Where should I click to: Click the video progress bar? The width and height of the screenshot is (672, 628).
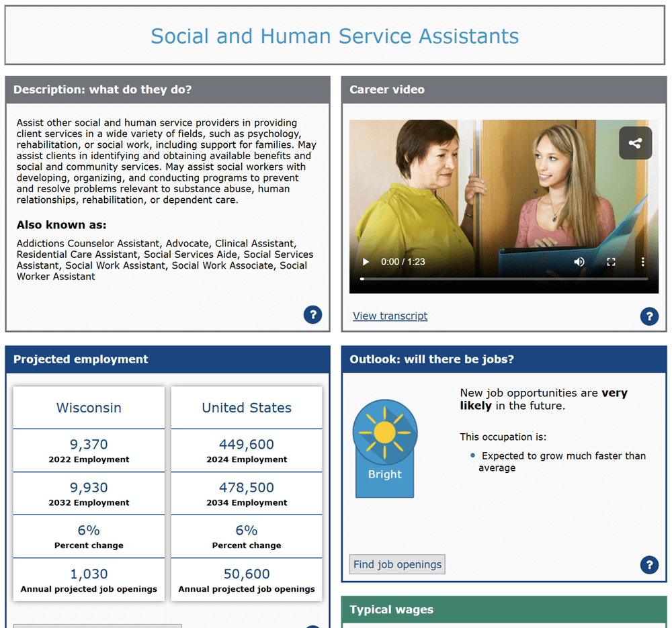point(504,278)
